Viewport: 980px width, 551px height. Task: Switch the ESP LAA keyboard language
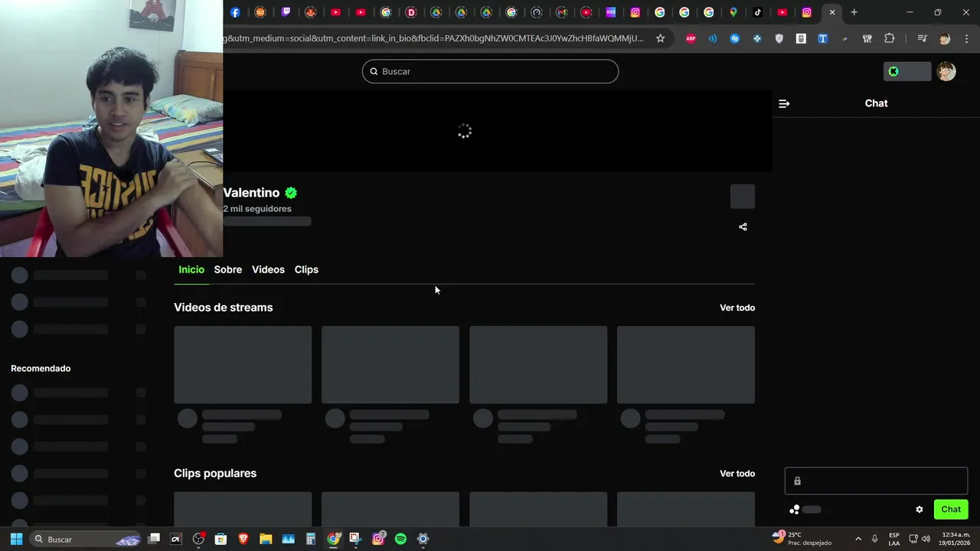click(x=894, y=539)
